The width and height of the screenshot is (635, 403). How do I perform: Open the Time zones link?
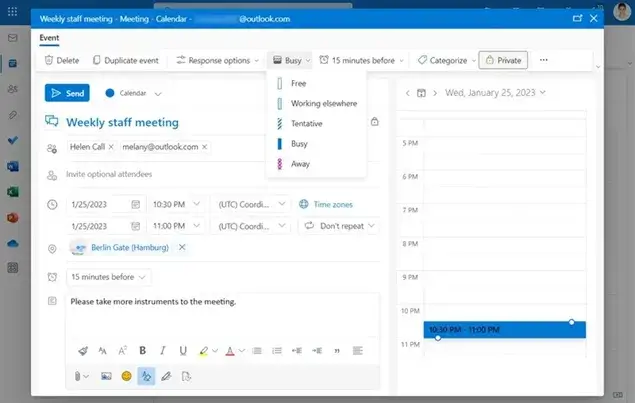tap(326, 204)
